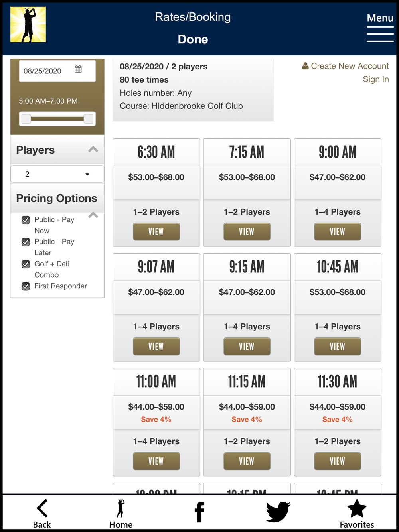Viewport: 399px width, 532px height.
Task: Toggle the Golf + Deli Combo checkbox
Action: click(26, 264)
